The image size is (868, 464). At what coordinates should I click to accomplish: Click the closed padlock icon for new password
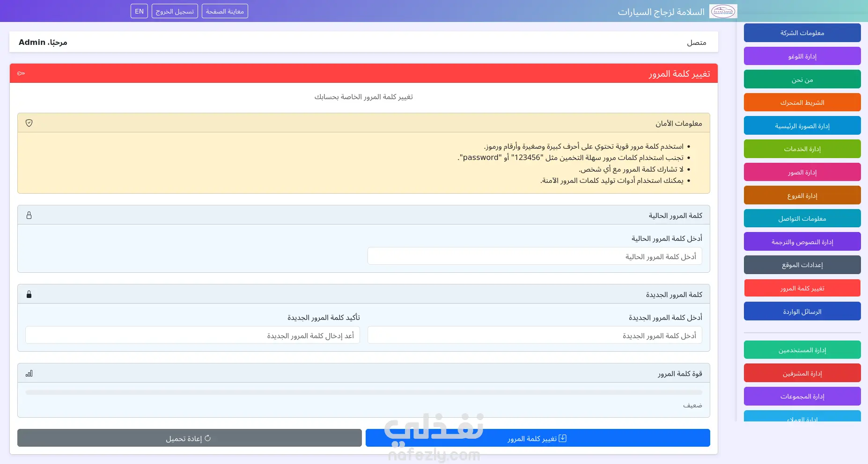pos(29,294)
